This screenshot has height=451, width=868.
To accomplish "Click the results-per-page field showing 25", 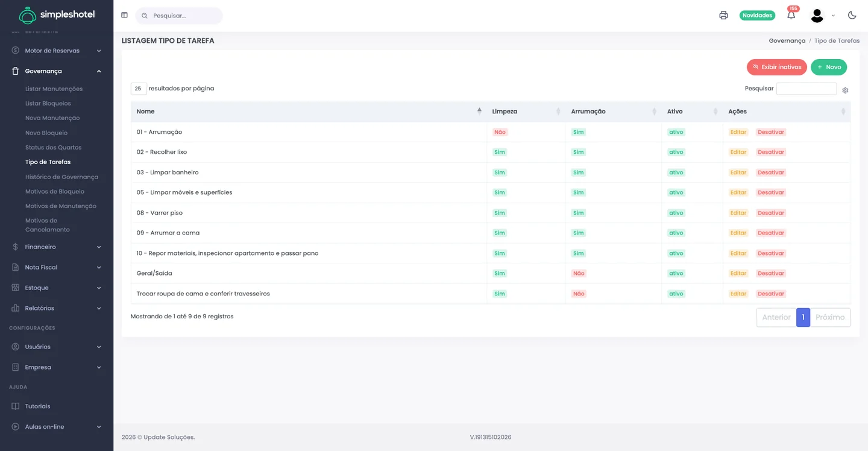I will coord(139,89).
